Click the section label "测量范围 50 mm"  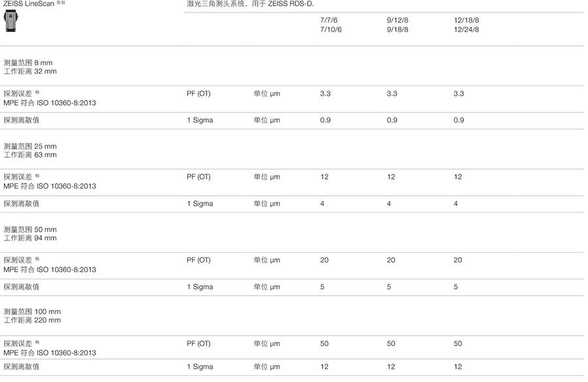click(30, 229)
